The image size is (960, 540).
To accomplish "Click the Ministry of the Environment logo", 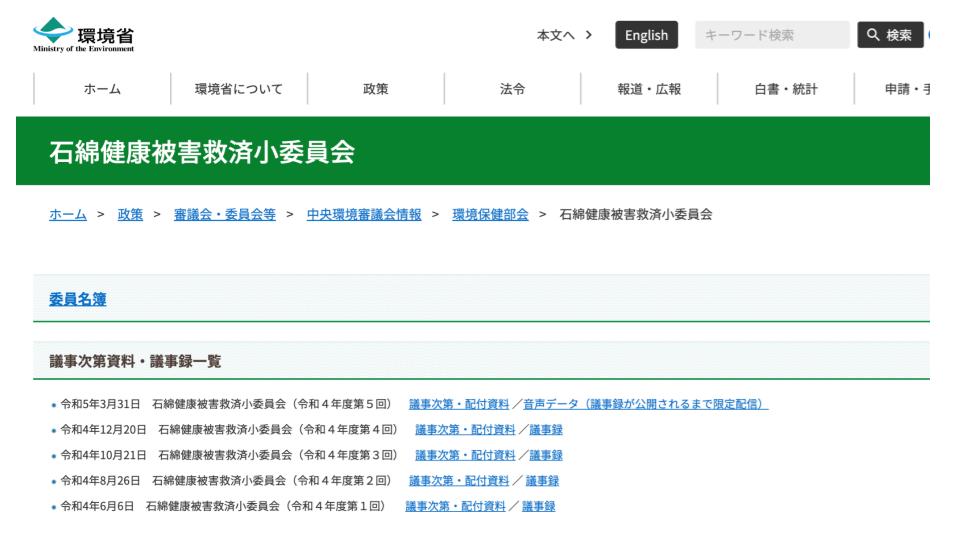I will 84,35.
